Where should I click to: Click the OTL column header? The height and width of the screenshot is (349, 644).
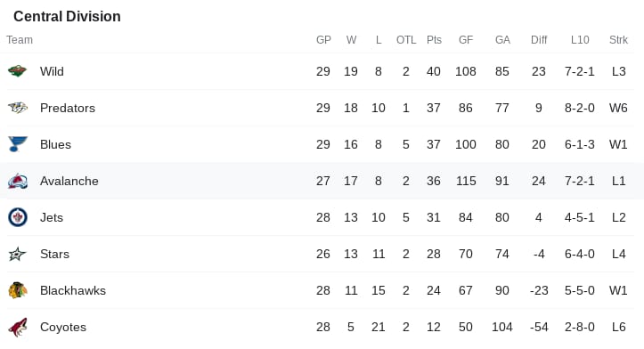point(406,40)
